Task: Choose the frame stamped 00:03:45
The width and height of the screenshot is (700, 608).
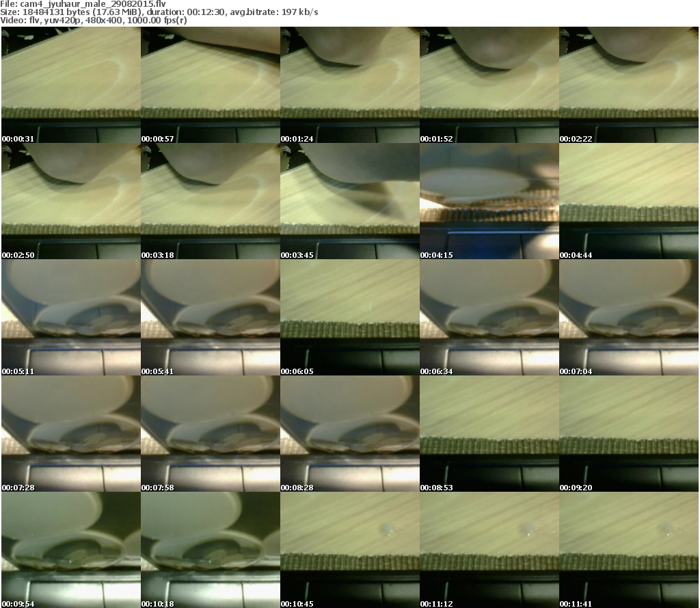Action: tap(349, 201)
